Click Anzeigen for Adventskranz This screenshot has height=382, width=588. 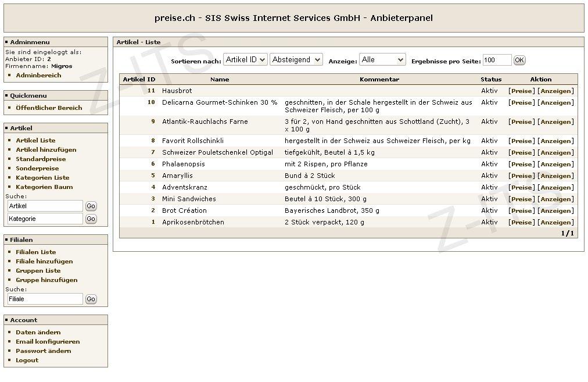555,187
